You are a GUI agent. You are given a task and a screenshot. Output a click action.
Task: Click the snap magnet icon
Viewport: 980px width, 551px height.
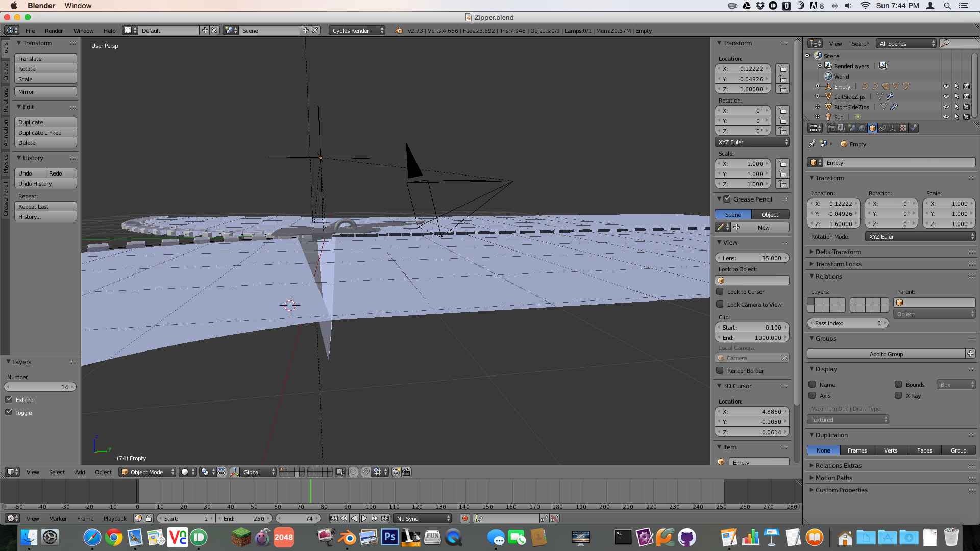[366, 472]
